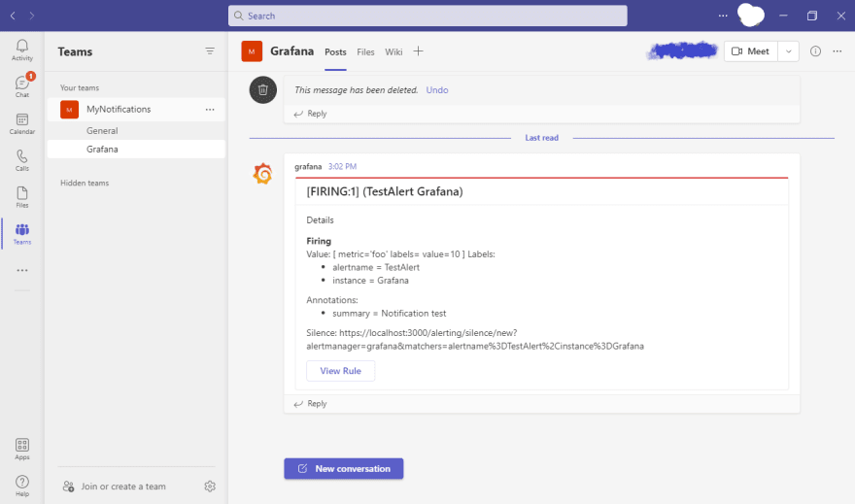The height and width of the screenshot is (504, 855).
Task: Go forward using the forward arrow
Action: pos(32,16)
